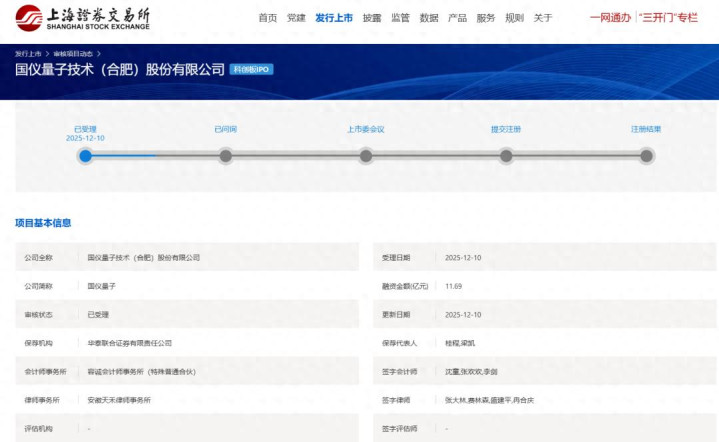Image resolution: width=719 pixels, height=442 pixels.
Task: Click the 项目基本信息 section heading
Action: pyautogui.click(x=43, y=223)
